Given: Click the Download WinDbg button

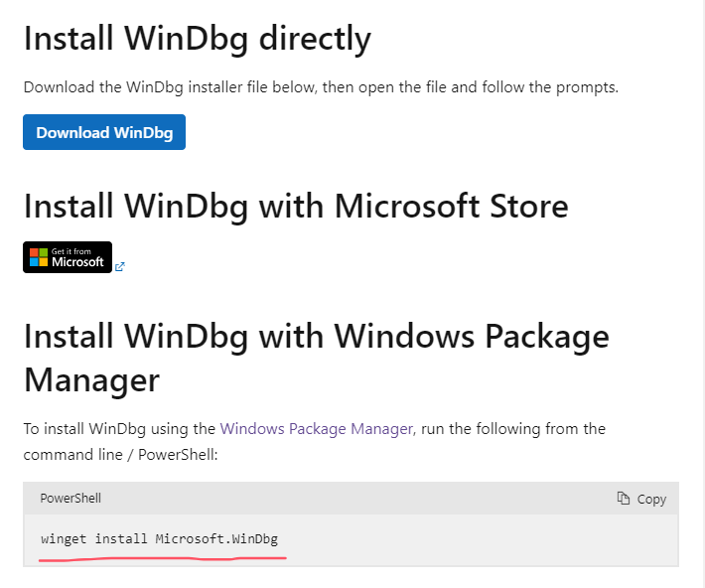Looking at the screenshot, I should point(103,132).
